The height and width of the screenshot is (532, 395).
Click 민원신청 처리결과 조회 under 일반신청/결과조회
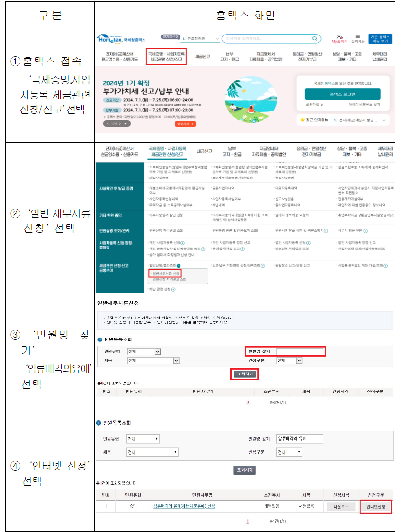(169, 279)
